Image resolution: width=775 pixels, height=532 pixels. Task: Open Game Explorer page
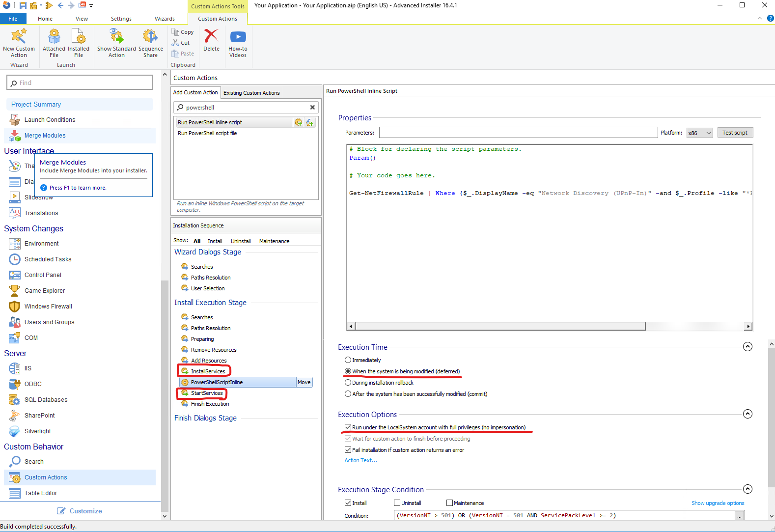[44, 291]
